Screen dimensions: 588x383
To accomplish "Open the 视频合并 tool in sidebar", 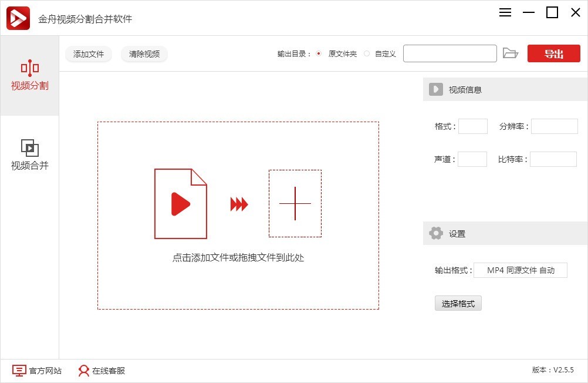I will click(29, 154).
